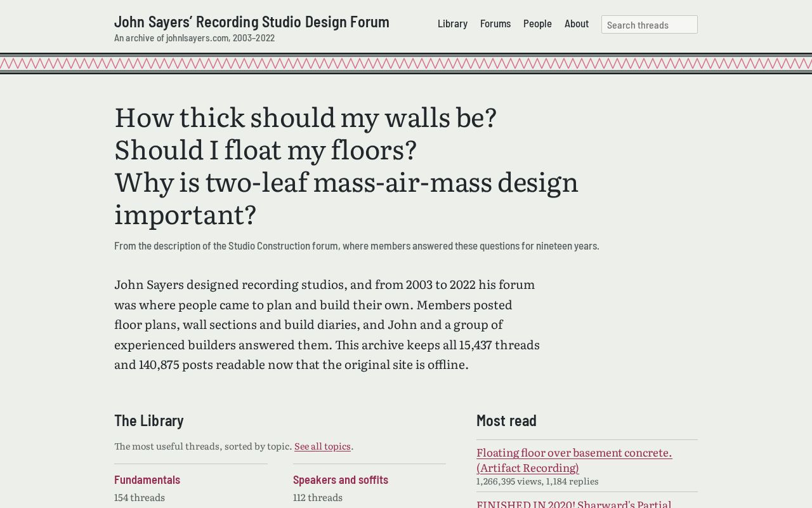Viewport: 812px width, 508px height.
Task: Follow the See all topics link
Action: point(322,446)
